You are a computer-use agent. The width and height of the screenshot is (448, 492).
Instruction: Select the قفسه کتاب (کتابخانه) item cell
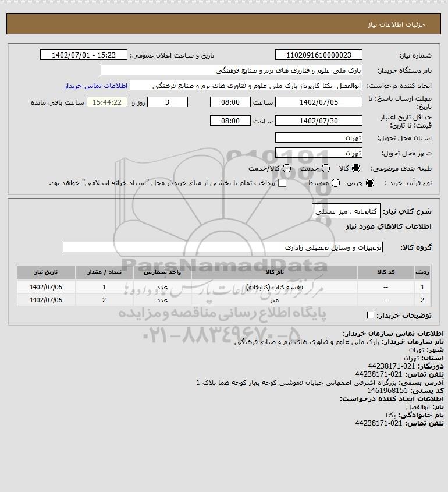[x=274, y=287]
